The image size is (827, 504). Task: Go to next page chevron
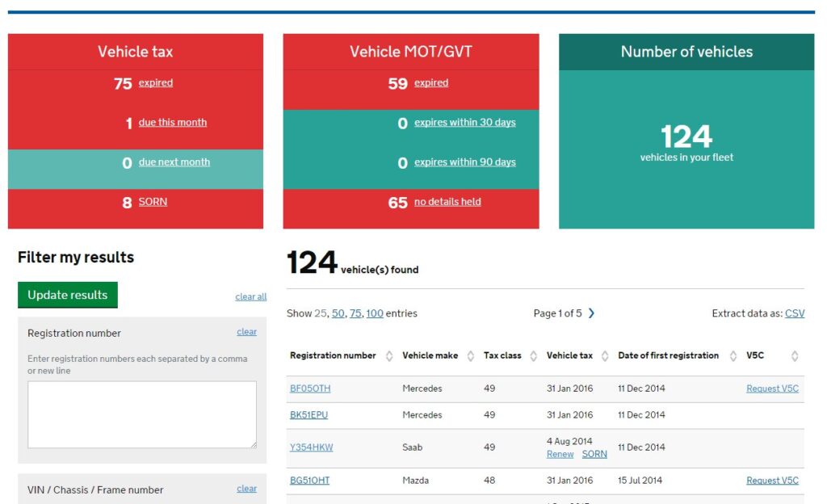coord(591,313)
